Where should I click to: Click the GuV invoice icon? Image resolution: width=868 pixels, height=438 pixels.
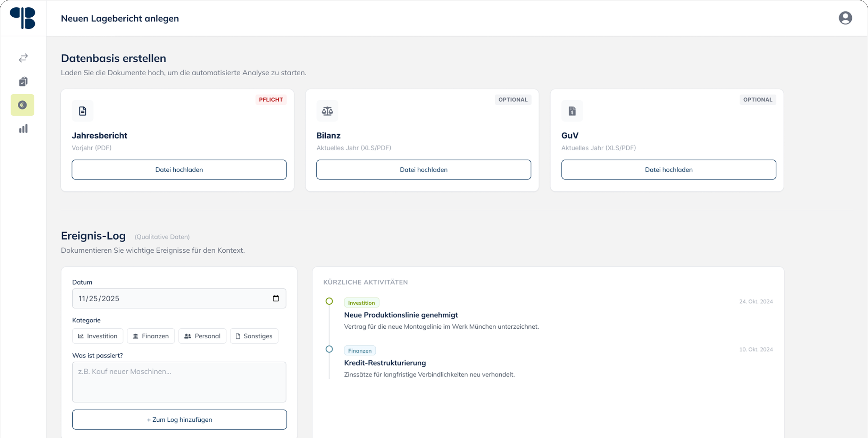tap(572, 111)
